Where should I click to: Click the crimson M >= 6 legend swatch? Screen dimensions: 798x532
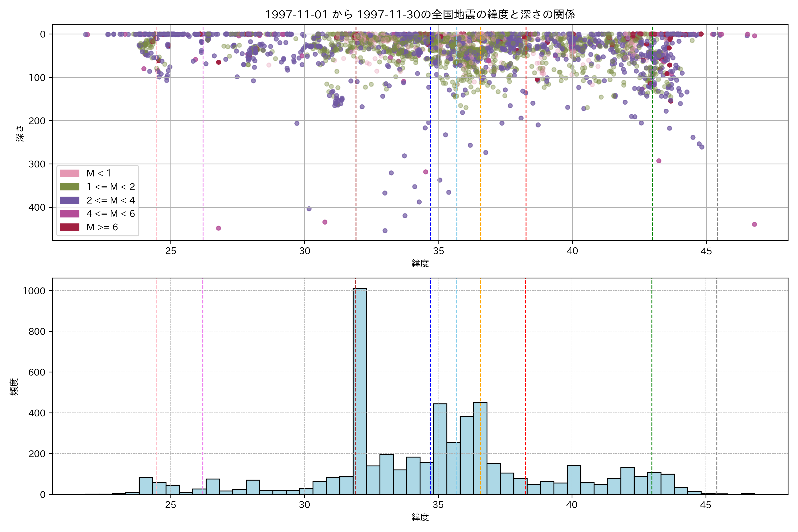tap(70, 227)
